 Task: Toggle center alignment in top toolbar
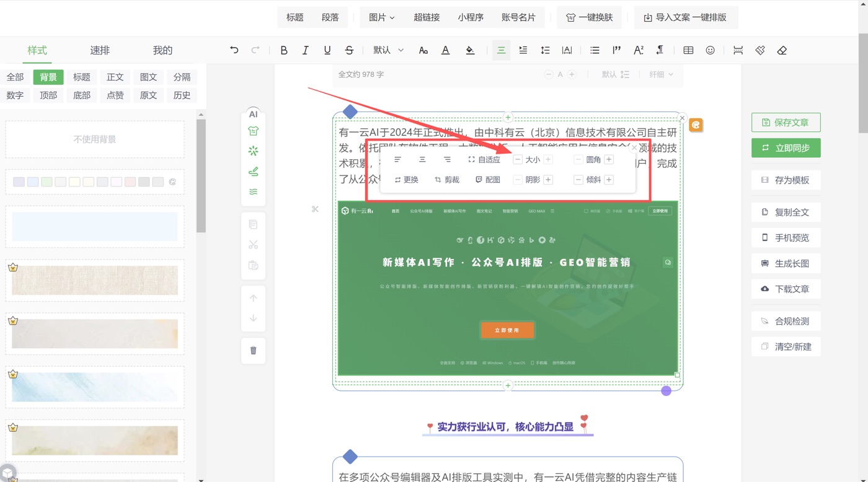point(501,50)
